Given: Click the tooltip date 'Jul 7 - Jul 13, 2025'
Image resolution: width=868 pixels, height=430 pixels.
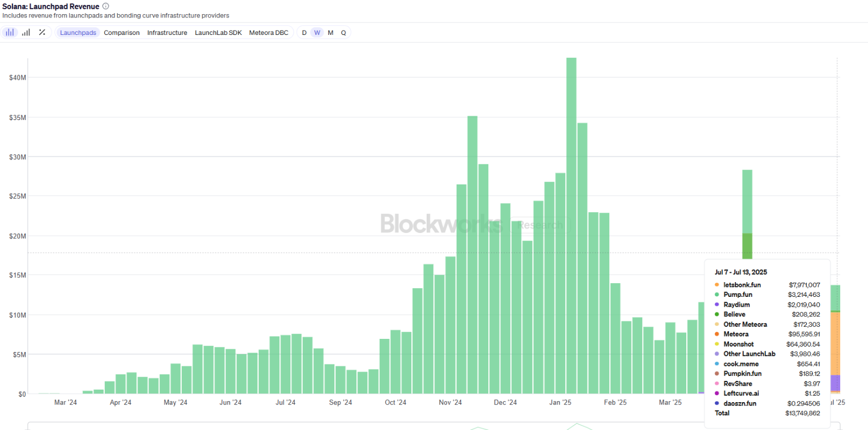Looking at the screenshot, I should point(741,272).
